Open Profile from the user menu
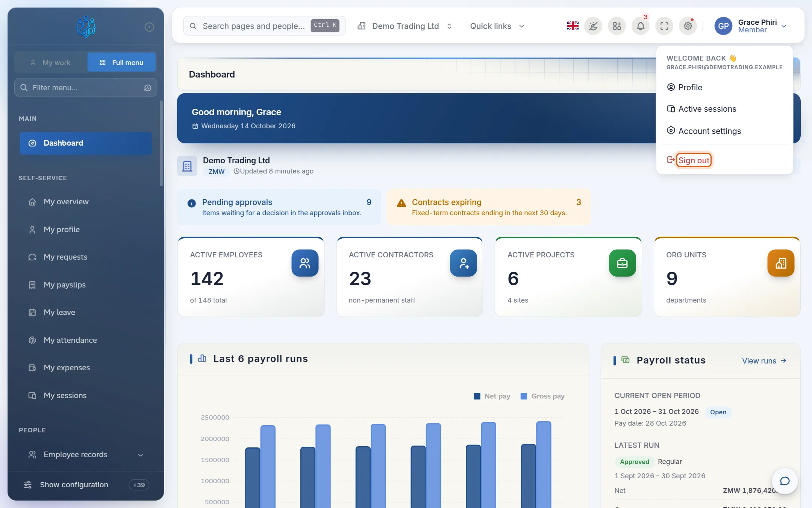 tap(724, 87)
